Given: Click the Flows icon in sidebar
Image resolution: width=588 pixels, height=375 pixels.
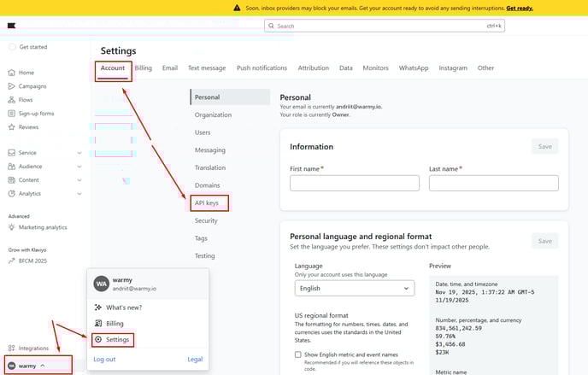Looking at the screenshot, I should point(11,100).
